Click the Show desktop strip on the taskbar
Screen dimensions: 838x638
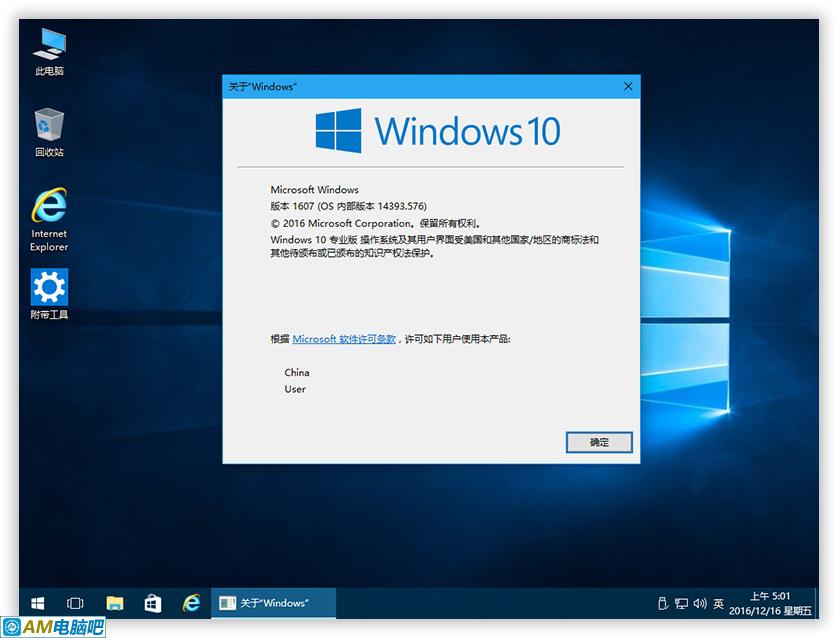816,603
